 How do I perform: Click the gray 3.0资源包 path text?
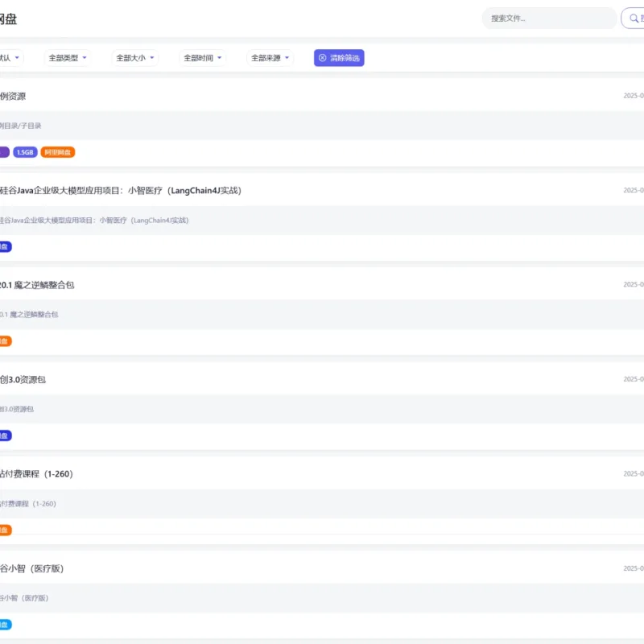coord(17,409)
